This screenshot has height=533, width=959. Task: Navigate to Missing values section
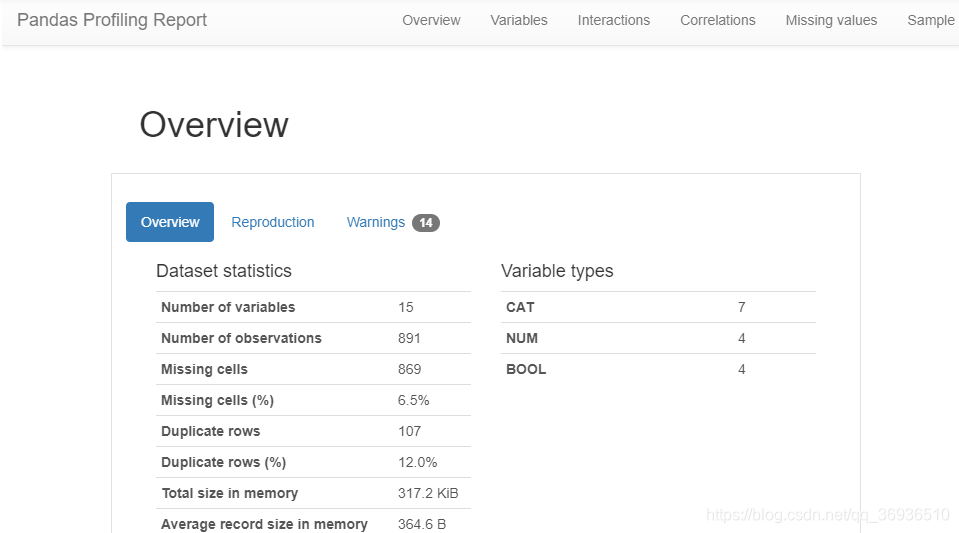coord(831,20)
